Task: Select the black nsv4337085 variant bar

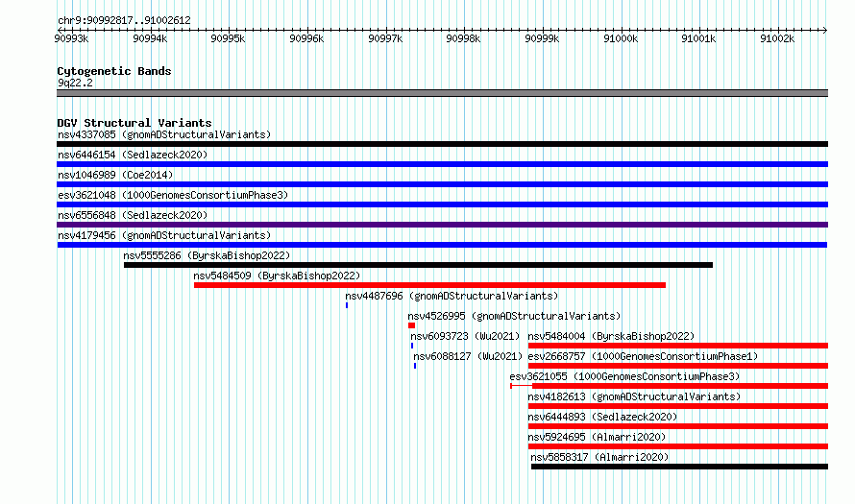Action: tap(442, 144)
